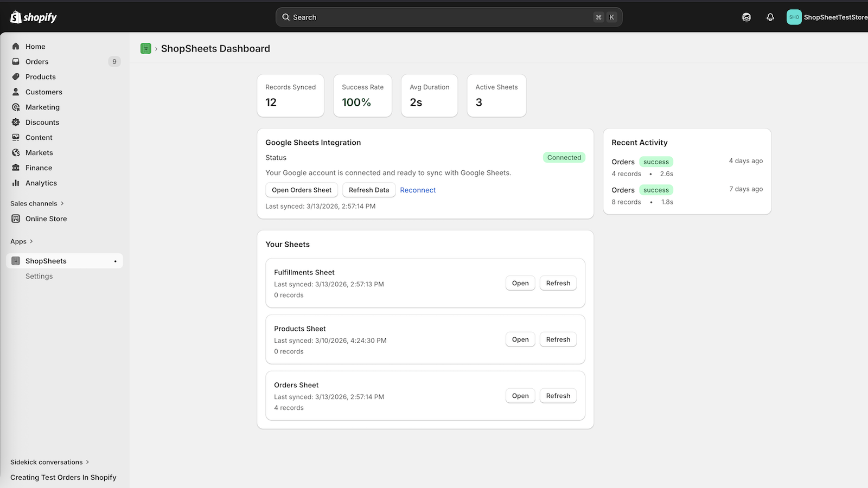Refresh the Fulfillments Sheet

(558, 284)
